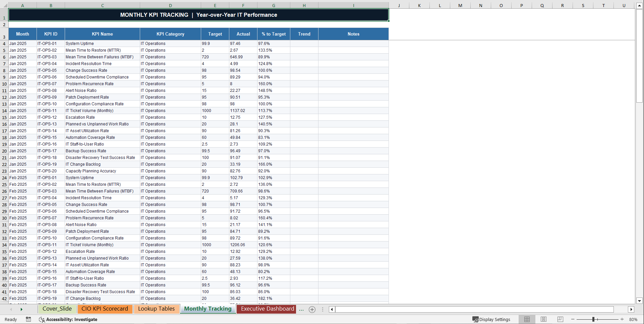Open the sheet tab options ellipsis
644x324 pixels.
[x=323, y=309]
